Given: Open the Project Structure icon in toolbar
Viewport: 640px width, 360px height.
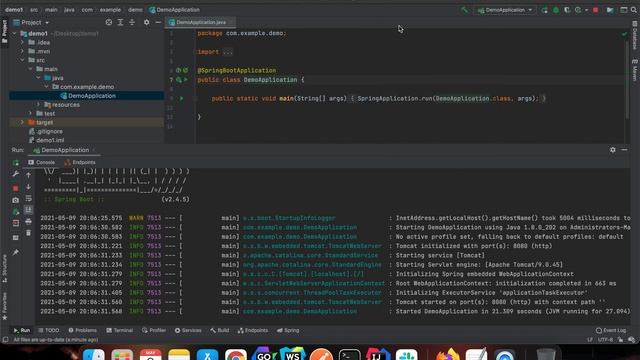Looking at the screenshot, I should 610,10.
